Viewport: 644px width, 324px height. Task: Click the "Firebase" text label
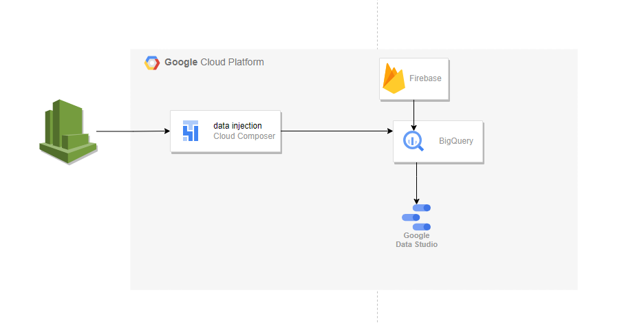tap(425, 78)
